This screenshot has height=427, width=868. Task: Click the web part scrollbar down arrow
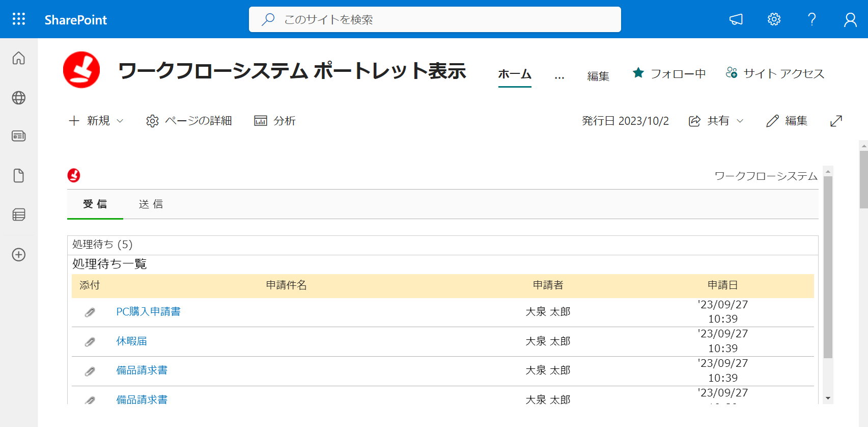(x=828, y=398)
